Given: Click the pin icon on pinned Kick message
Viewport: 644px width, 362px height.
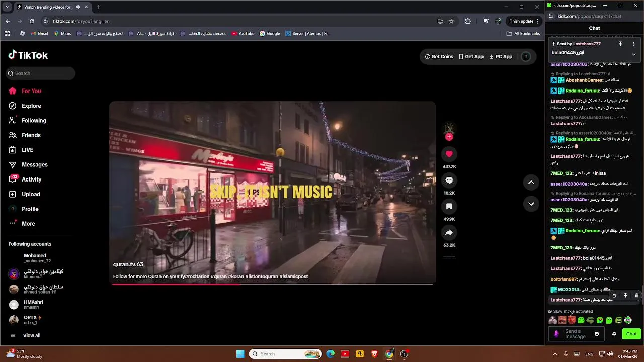Looking at the screenshot, I should pyautogui.click(x=620, y=44).
